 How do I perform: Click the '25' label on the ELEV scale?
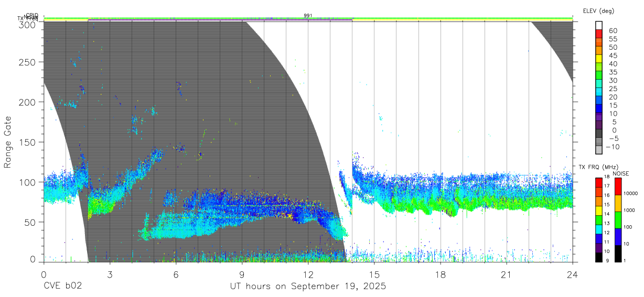(613, 89)
